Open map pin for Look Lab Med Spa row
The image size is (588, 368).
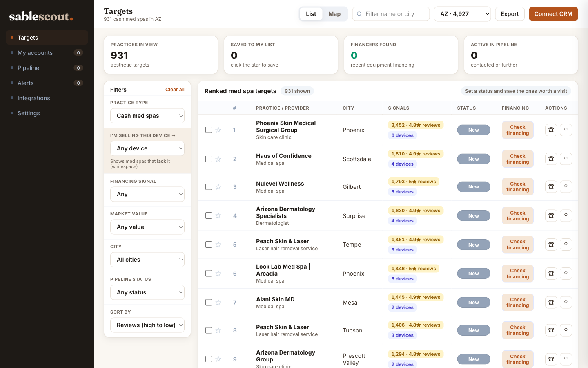566,274
